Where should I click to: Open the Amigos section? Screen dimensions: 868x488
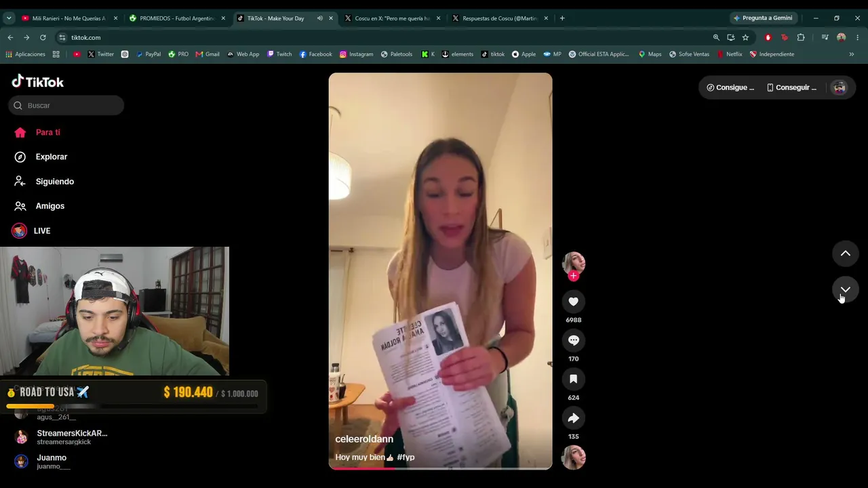[40, 206]
